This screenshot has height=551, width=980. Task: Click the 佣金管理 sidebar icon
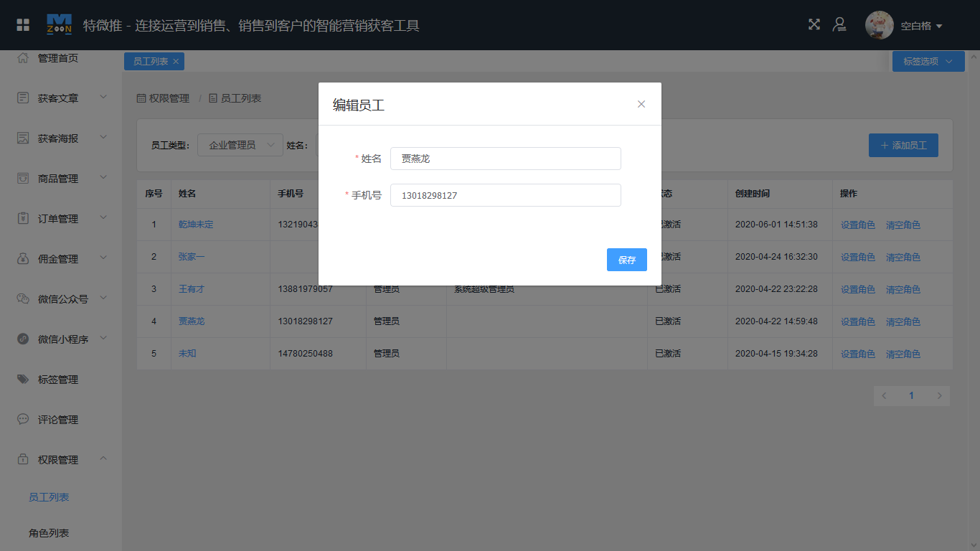tap(23, 258)
